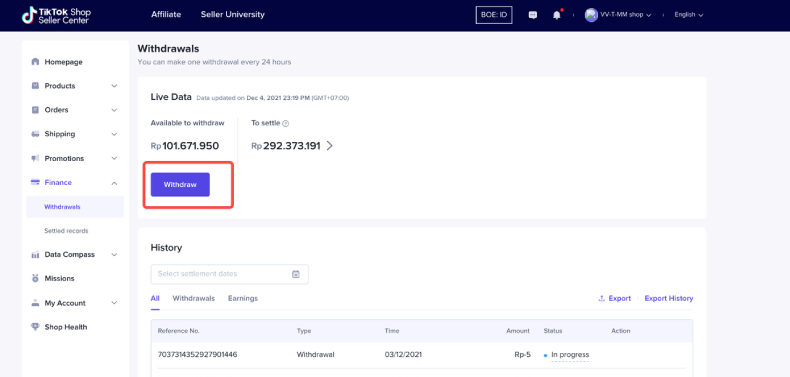The height and width of the screenshot is (377, 790).
Task: Switch to the Earnings history tab
Action: pyautogui.click(x=243, y=298)
